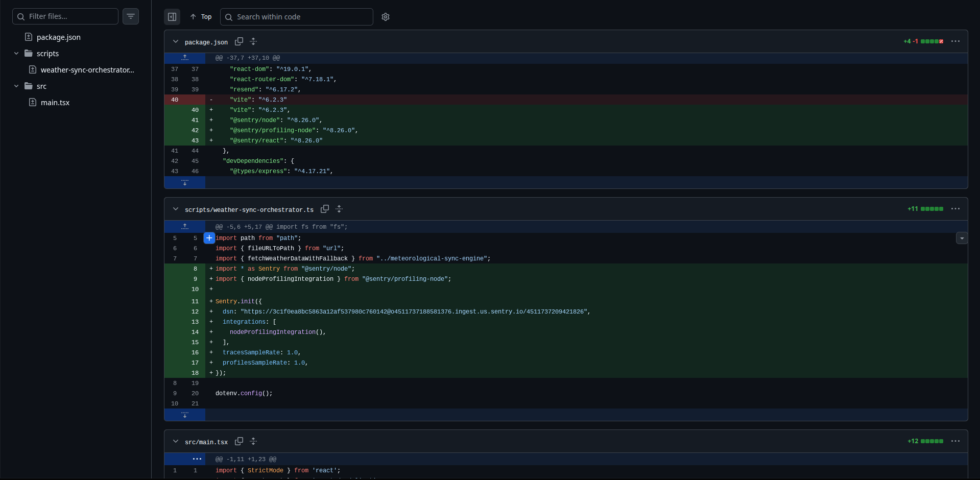The width and height of the screenshot is (980, 480).
Task: Click the scripts/weather-sync-orchestrator.ts header name
Action: point(249,210)
